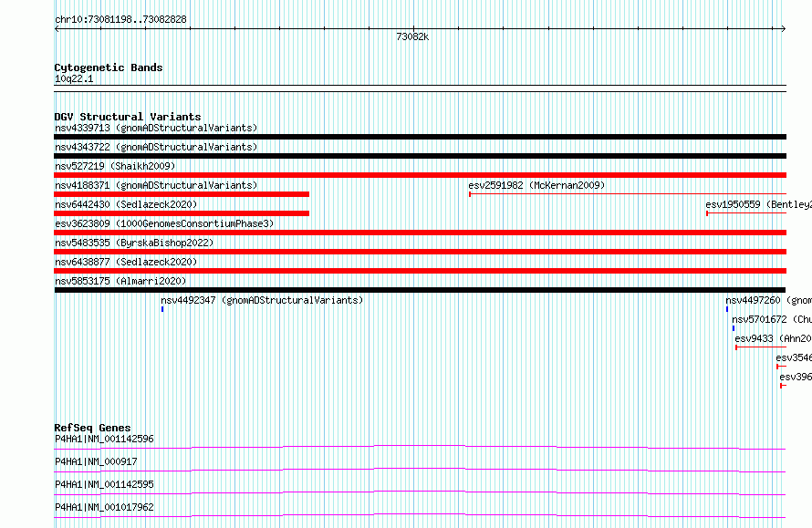The height and width of the screenshot is (528, 812).
Task: Open variant nsv4339713 label
Action: [x=156, y=128]
